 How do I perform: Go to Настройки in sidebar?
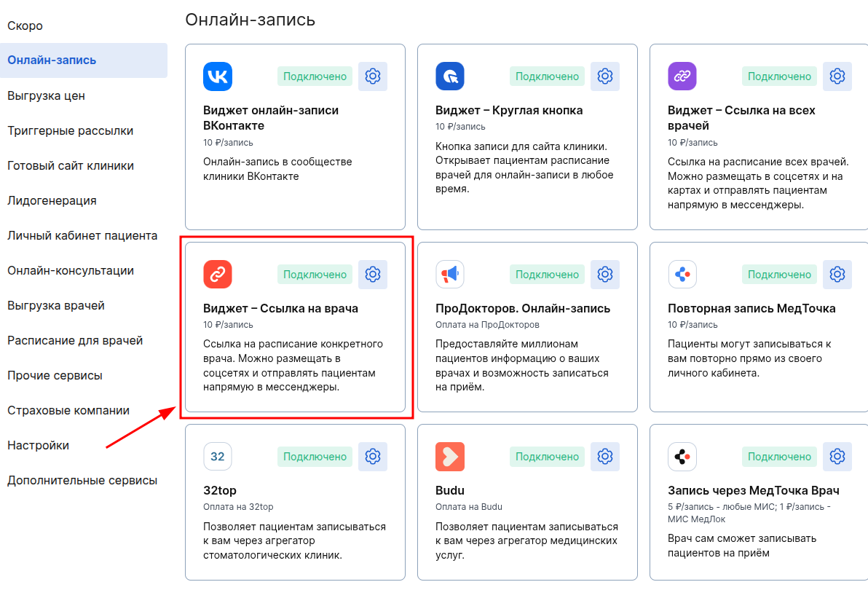(x=38, y=446)
